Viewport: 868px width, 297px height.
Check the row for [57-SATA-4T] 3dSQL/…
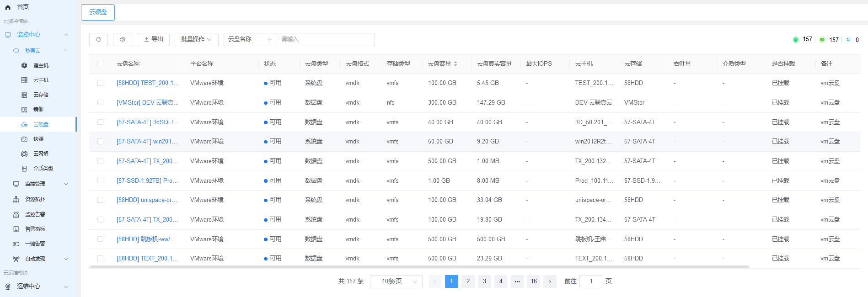(x=100, y=122)
